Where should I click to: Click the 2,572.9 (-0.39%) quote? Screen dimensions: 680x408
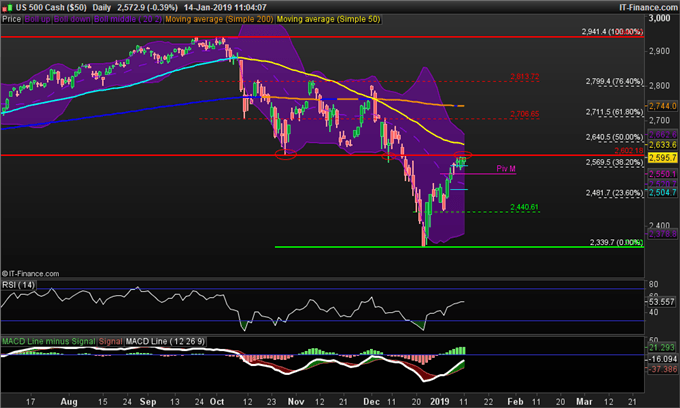pos(147,7)
